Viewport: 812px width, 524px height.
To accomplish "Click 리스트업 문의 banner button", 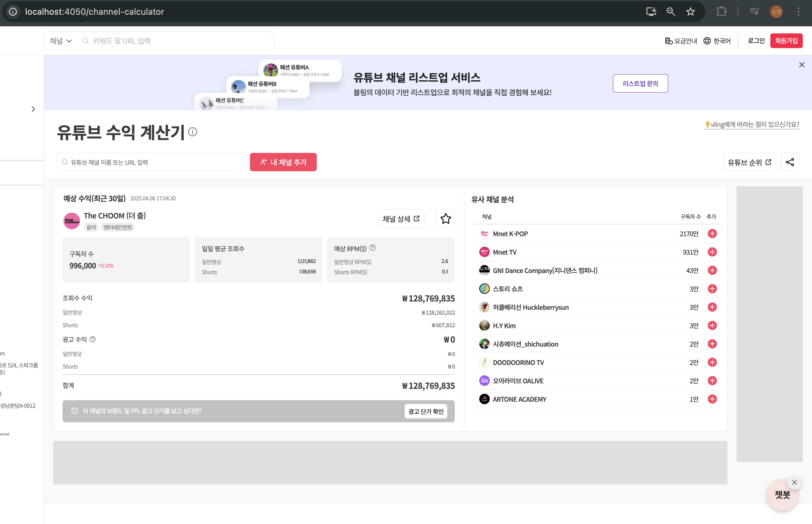I will 640,83.
